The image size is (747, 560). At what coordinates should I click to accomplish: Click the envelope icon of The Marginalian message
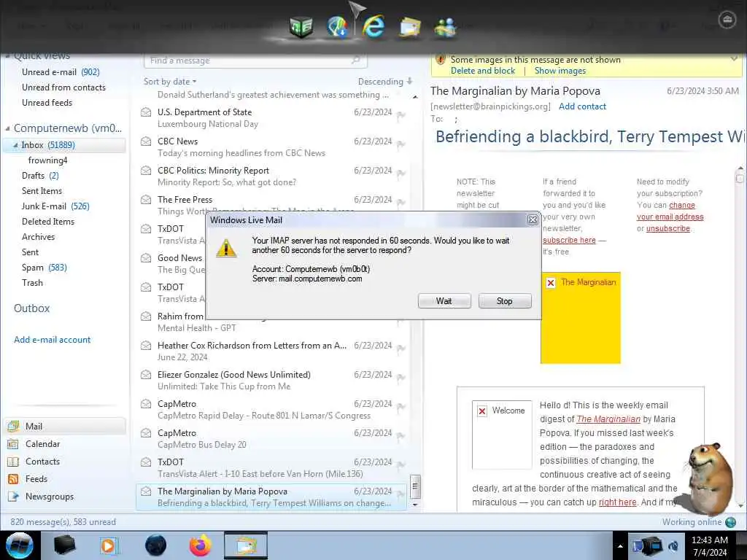146,491
